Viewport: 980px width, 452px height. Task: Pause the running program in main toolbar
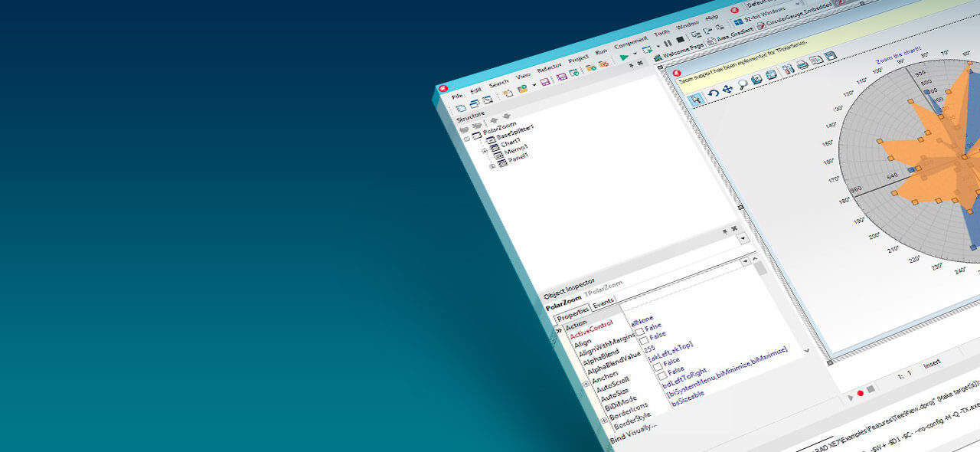[668, 43]
